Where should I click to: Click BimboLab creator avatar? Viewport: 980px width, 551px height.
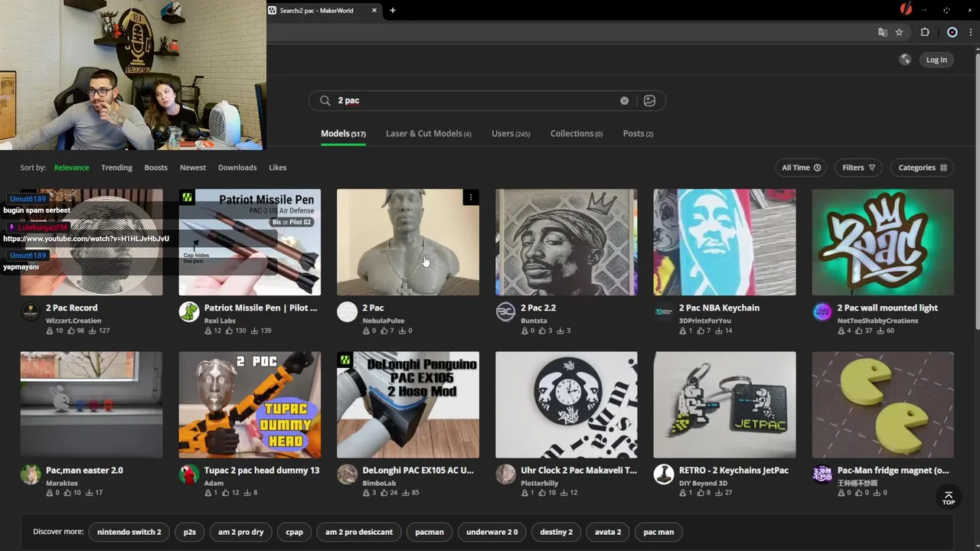point(347,474)
